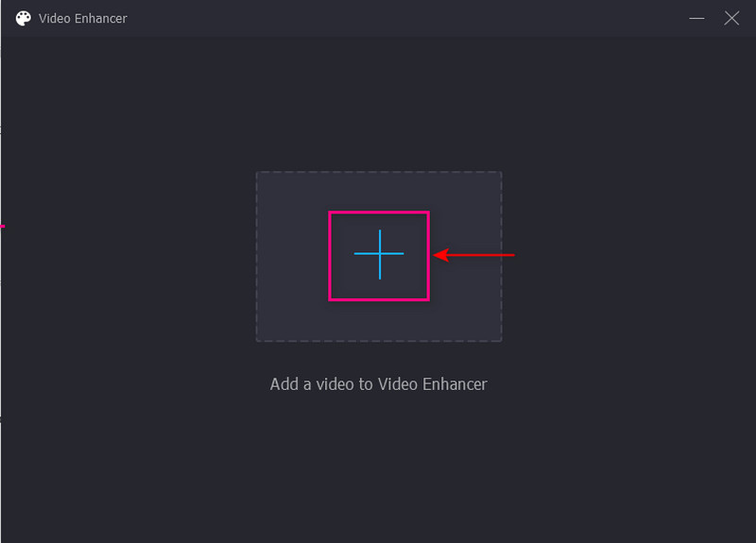
Task: Click the dashed drop zone below plus
Action: [379, 322]
